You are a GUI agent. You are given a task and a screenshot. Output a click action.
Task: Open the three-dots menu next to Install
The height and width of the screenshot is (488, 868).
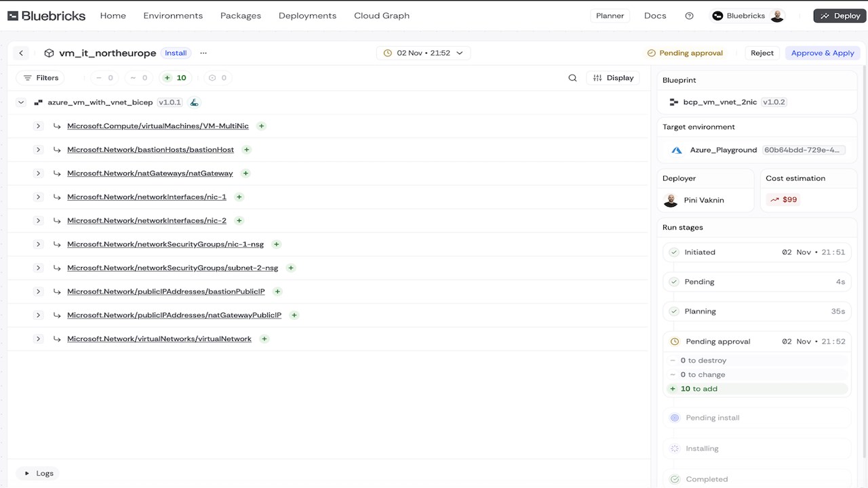[203, 53]
